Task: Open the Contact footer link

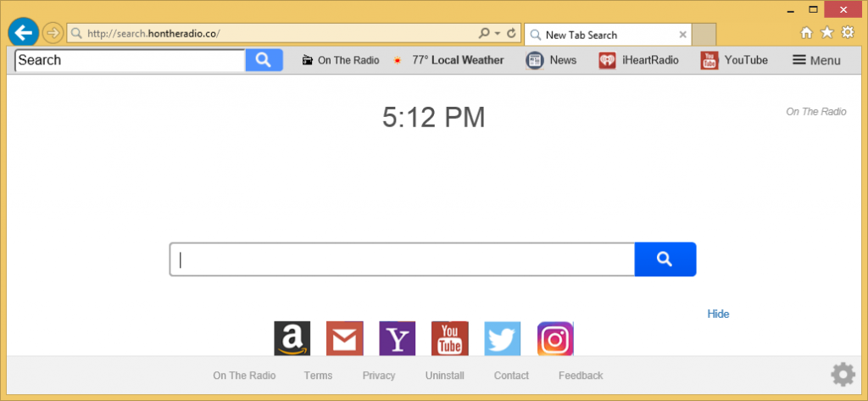Action: 511,376
